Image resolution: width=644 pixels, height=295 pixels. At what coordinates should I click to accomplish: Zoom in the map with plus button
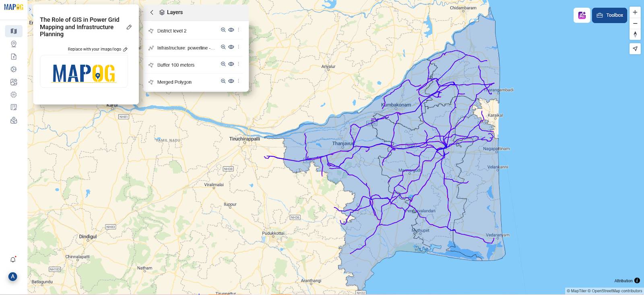click(x=635, y=12)
